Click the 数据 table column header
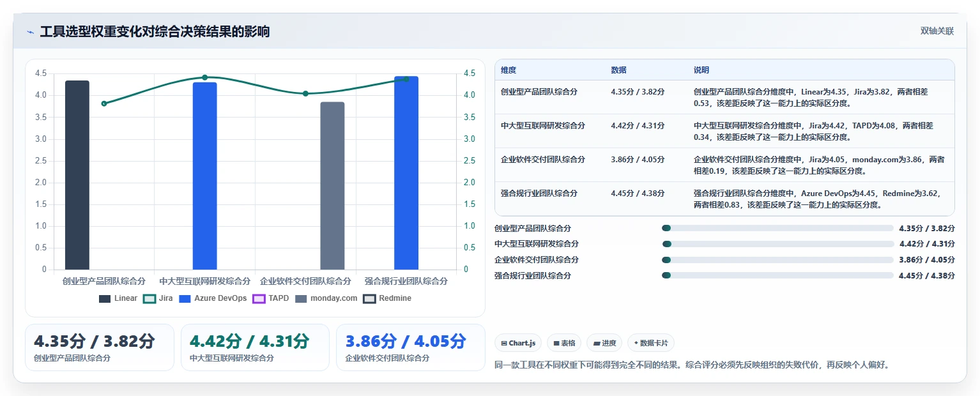 [618, 70]
